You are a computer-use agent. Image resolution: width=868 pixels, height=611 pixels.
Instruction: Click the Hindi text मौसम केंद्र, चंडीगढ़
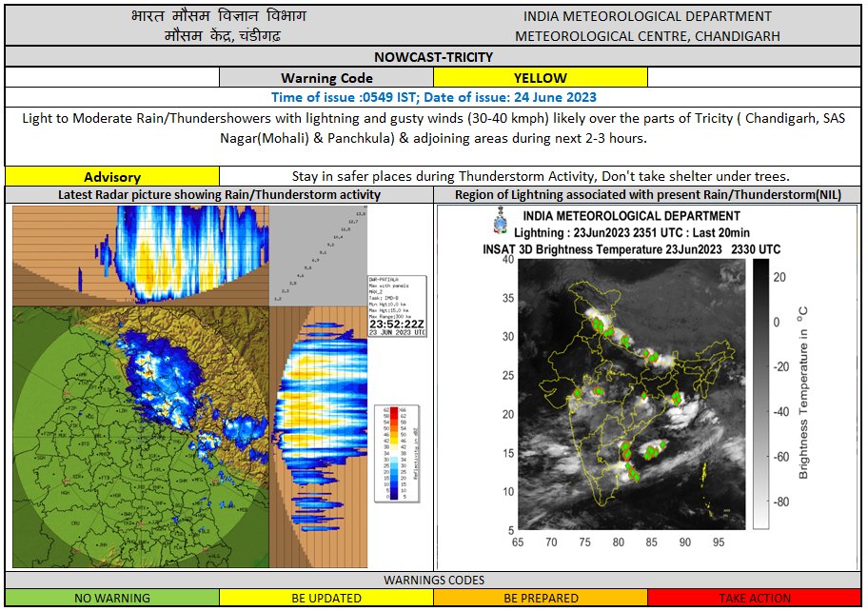click(x=223, y=36)
